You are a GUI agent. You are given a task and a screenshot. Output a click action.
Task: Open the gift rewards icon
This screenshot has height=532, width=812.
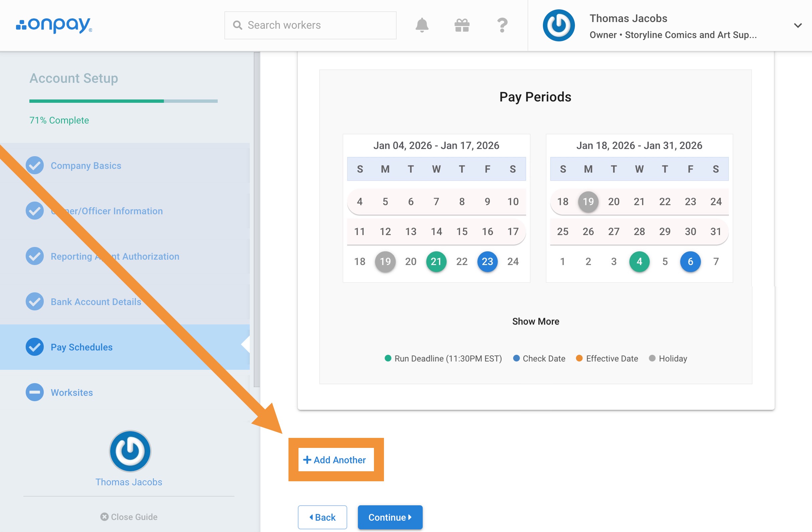[462, 25]
